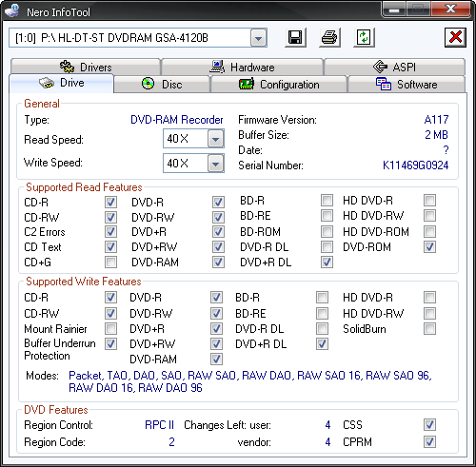Click the 2 MB buffer size value
The height and width of the screenshot is (467, 476).
(x=437, y=135)
